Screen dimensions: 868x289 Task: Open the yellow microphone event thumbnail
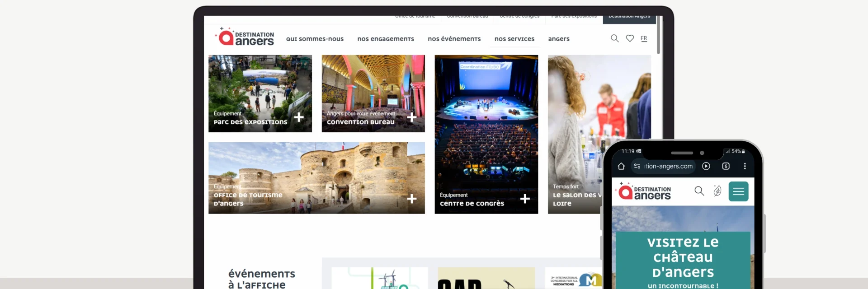486,278
